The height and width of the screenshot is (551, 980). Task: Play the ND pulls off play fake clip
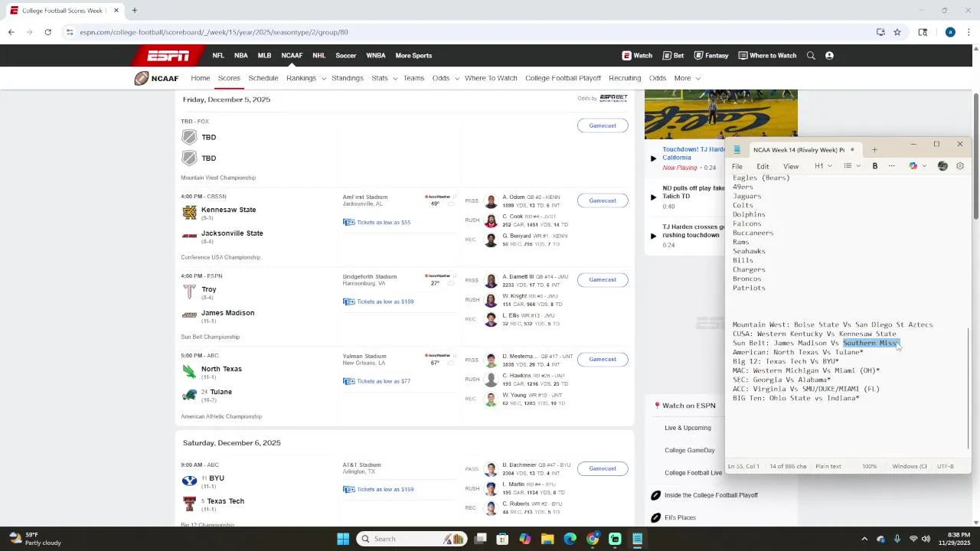coord(653,197)
